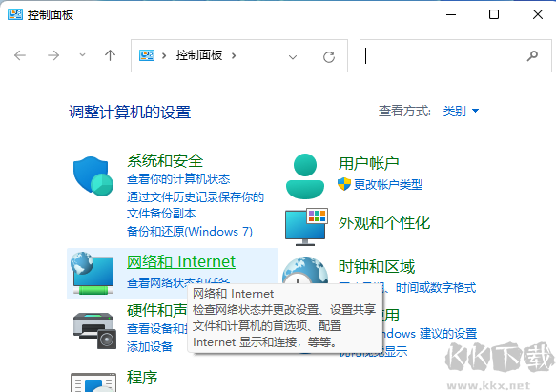Click the printer and camera hardware icon
The image size is (556, 392).
coord(94,331)
